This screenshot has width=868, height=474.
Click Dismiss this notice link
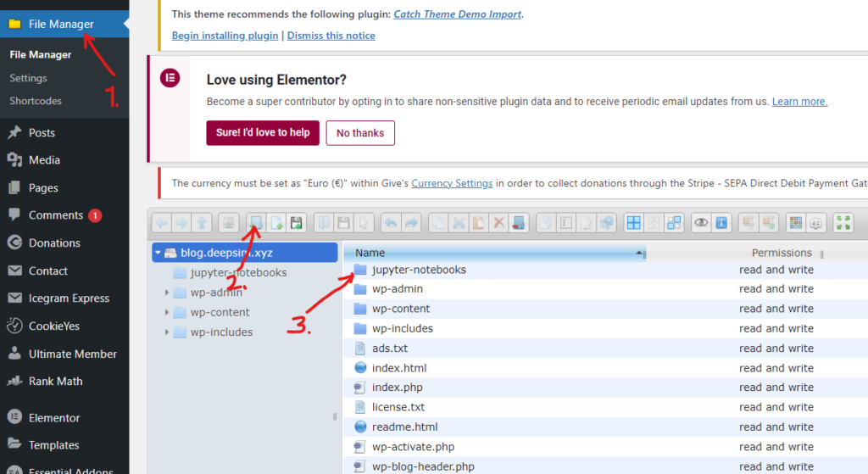point(331,36)
